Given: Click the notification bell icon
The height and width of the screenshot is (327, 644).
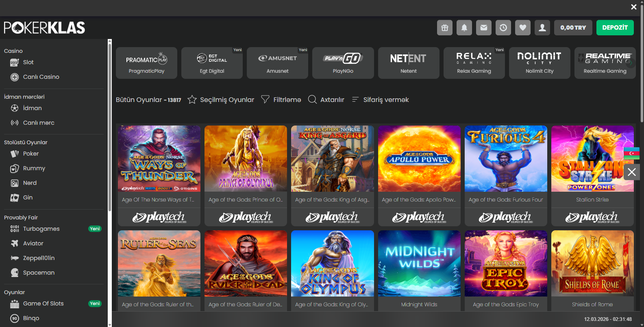Looking at the screenshot, I should pyautogui.click(x=464, y=28).
